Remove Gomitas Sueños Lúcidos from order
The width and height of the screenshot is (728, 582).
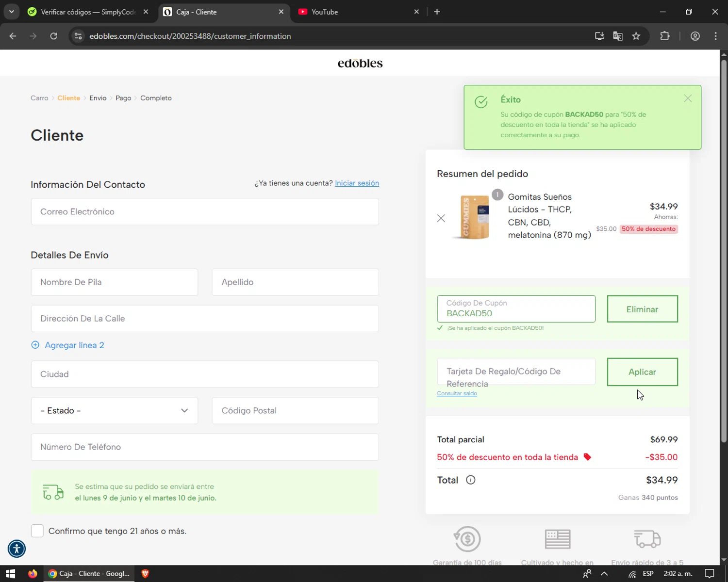441,218
